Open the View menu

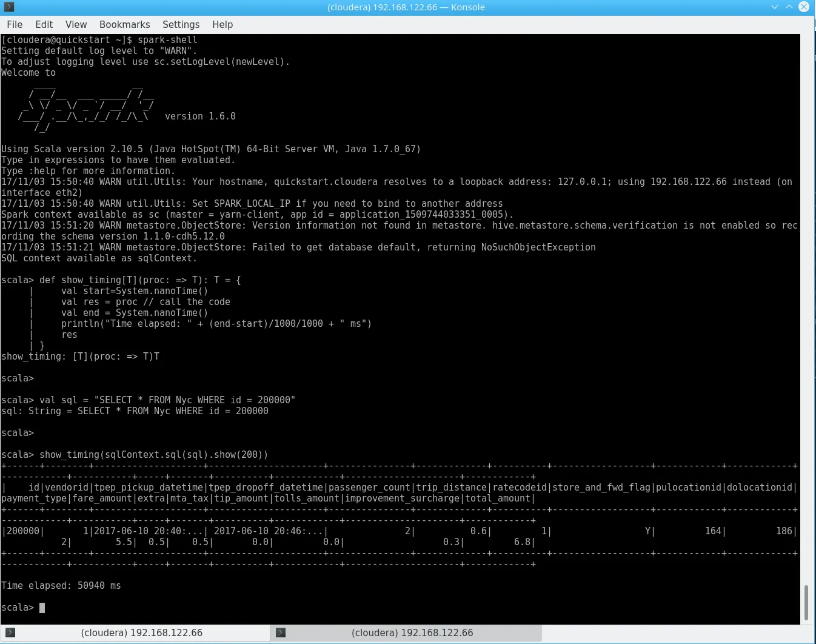76,24
